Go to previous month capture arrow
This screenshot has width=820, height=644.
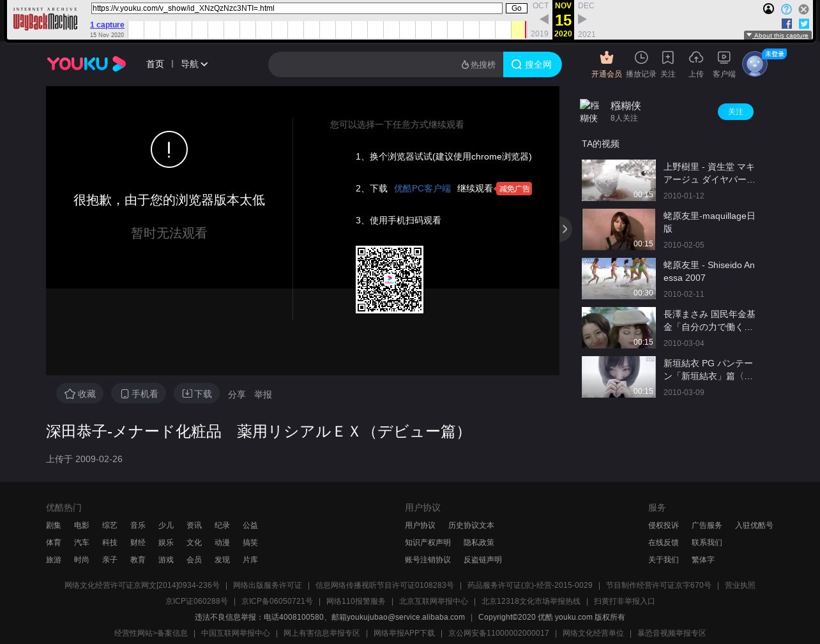pos(544,19)
